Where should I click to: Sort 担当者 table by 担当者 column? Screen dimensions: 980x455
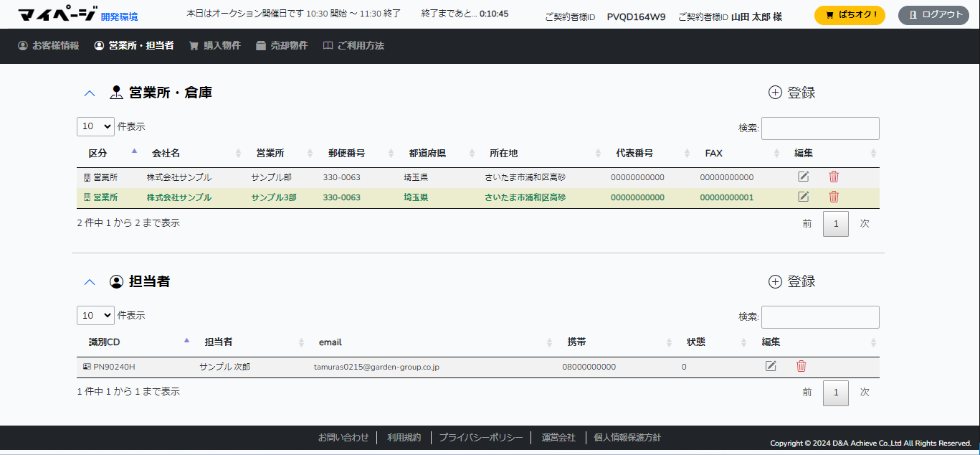coord(251,342)
